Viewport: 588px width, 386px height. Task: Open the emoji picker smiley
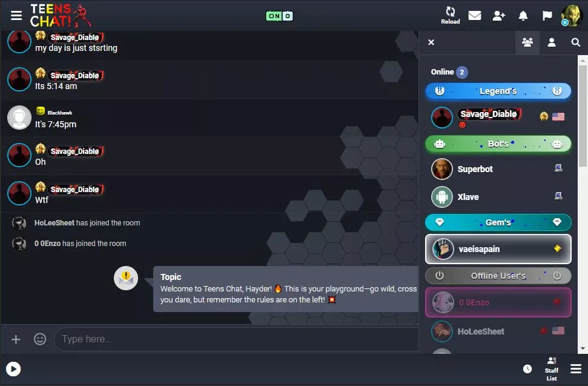pyautogui.click(x=40, y=339)
